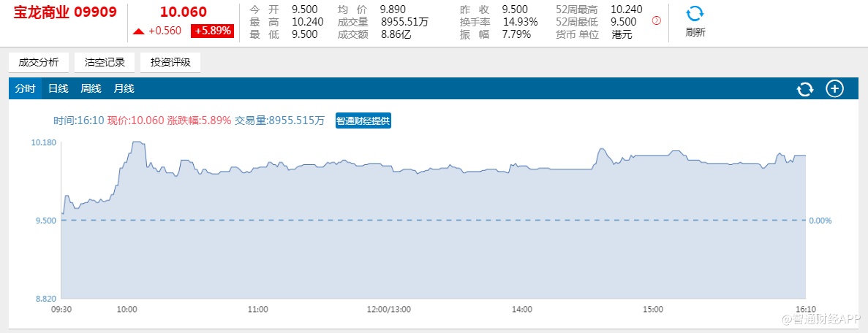Viewport: 868px width, 333px height.
Task: Click the red +5.89% change badge
Action: tap(212, 31)
